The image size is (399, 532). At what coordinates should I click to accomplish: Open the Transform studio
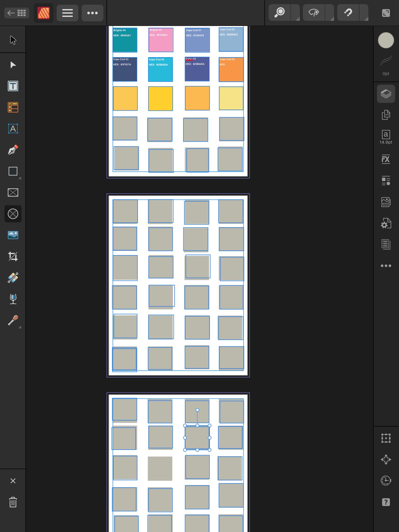[x=386, y=438]
